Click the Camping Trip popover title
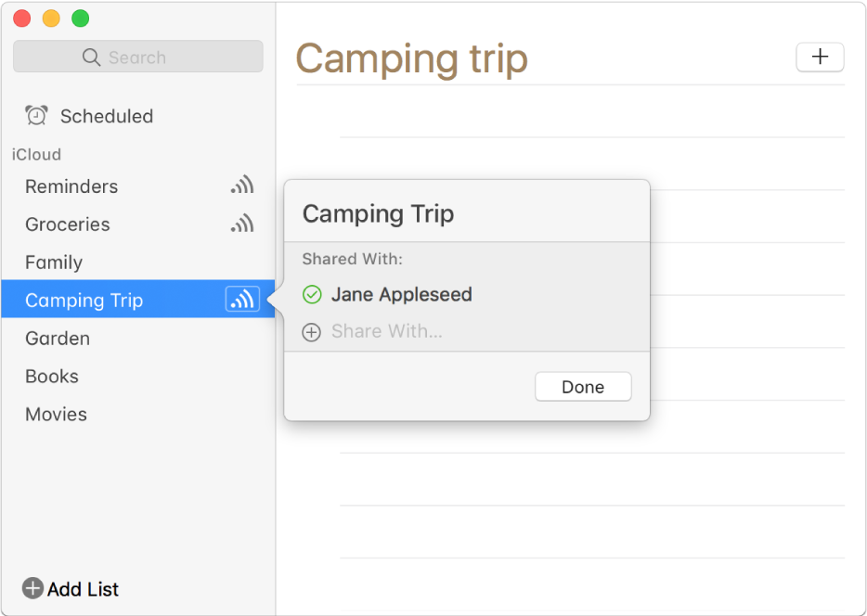The image size is (867, 616). [x=378, y=213]
